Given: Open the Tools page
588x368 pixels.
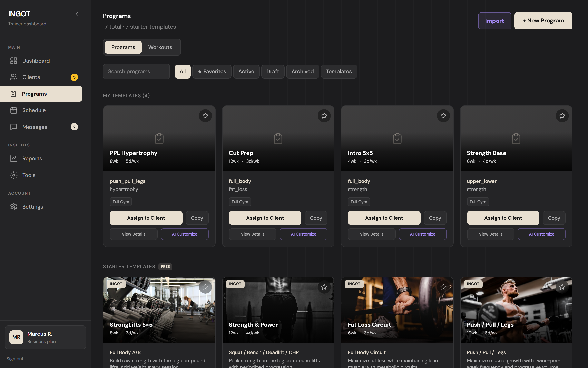Looking at the screenshot, I should coord(41,175).
